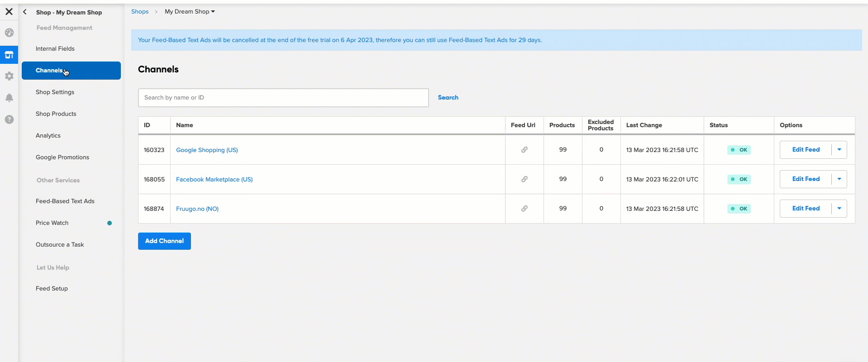Copy the feed URL link for Fruugo.no (NO)
Image resolution: width=868 pixels, height=362 pixels.
pos(525,209)
